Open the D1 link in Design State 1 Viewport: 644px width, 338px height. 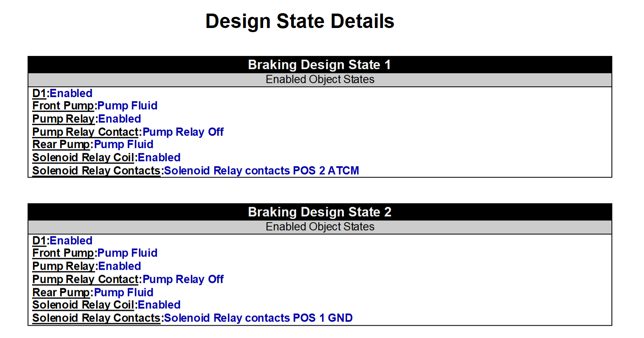pos(39,93)
